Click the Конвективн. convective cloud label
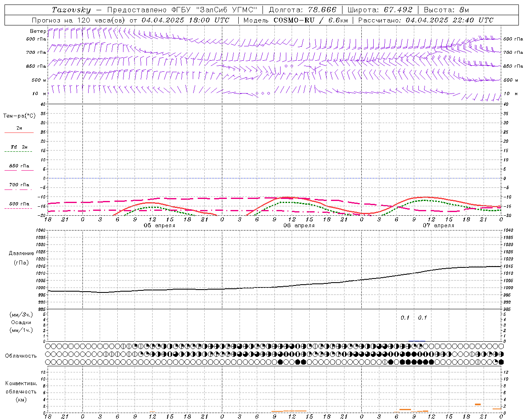The image size is (525, 420). click(21, 383)
